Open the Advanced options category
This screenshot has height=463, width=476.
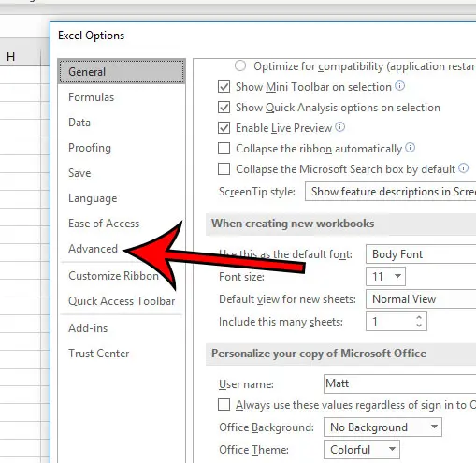[93, 249]
